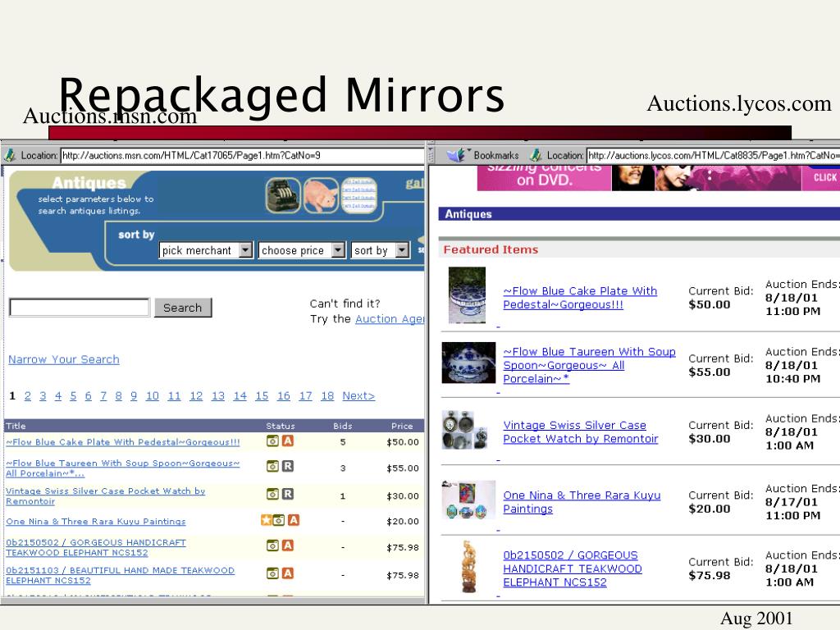The height and width of the screenshot is (630, 840).
Task: Click the sizzling concerts on DVD banner
Action: coord(659,178)
